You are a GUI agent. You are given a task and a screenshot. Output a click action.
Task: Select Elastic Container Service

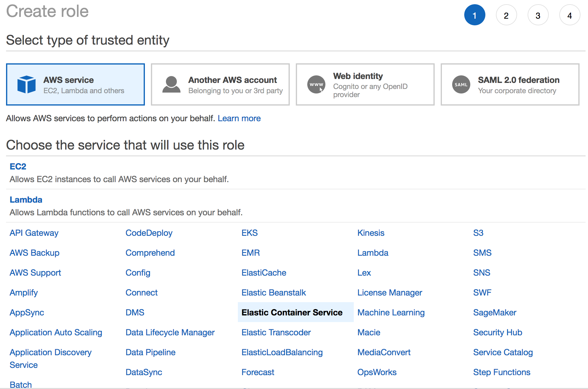coord(292,312)
